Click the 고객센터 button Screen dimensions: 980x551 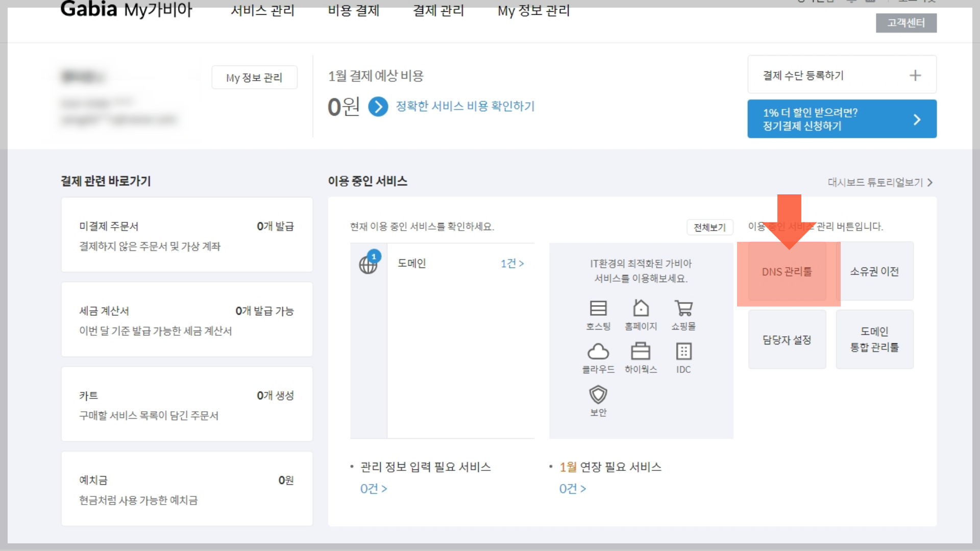tap(906, 23)
